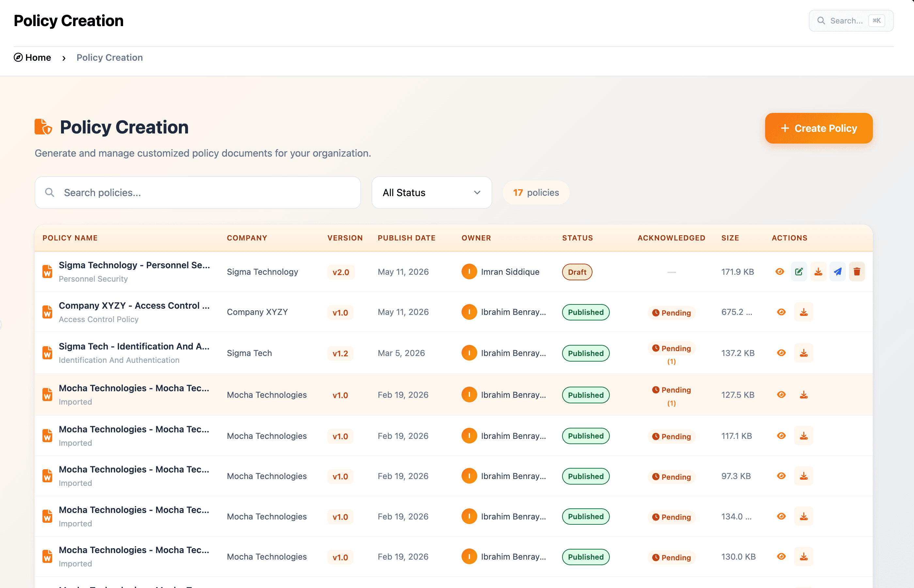This screenshot has height=588, width=914.
Task: Edit the Sigma Technology draft policy
Action: pyautogui.click(x=799, y=271)
